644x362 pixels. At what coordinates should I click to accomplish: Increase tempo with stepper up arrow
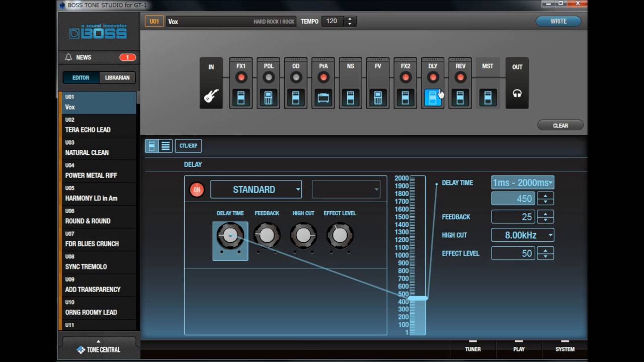point(350,19)
